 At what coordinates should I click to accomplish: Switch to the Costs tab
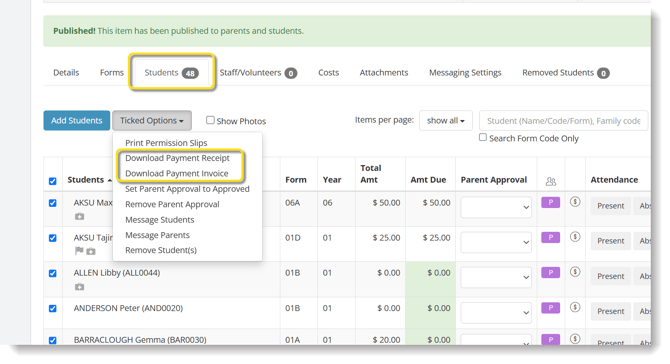tap(328, 73)
